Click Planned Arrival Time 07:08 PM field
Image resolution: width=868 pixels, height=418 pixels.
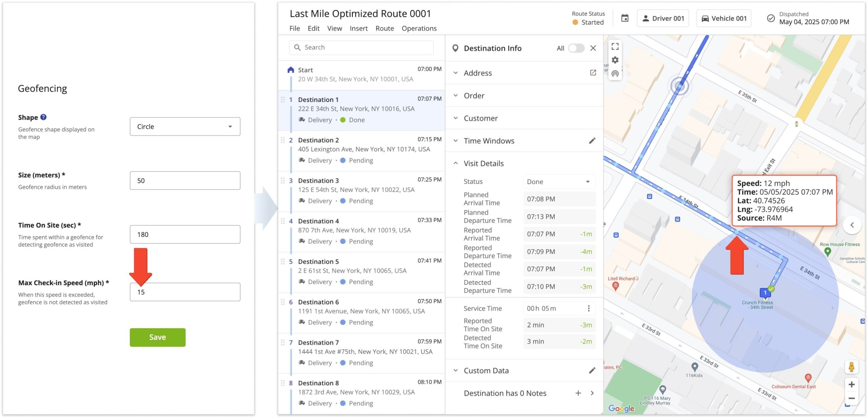[x=559, y=199]
